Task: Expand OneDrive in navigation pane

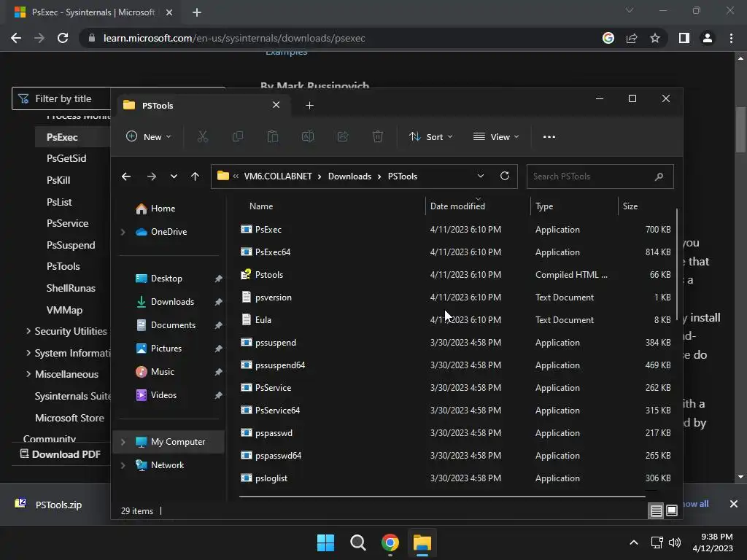Action: 123,232
